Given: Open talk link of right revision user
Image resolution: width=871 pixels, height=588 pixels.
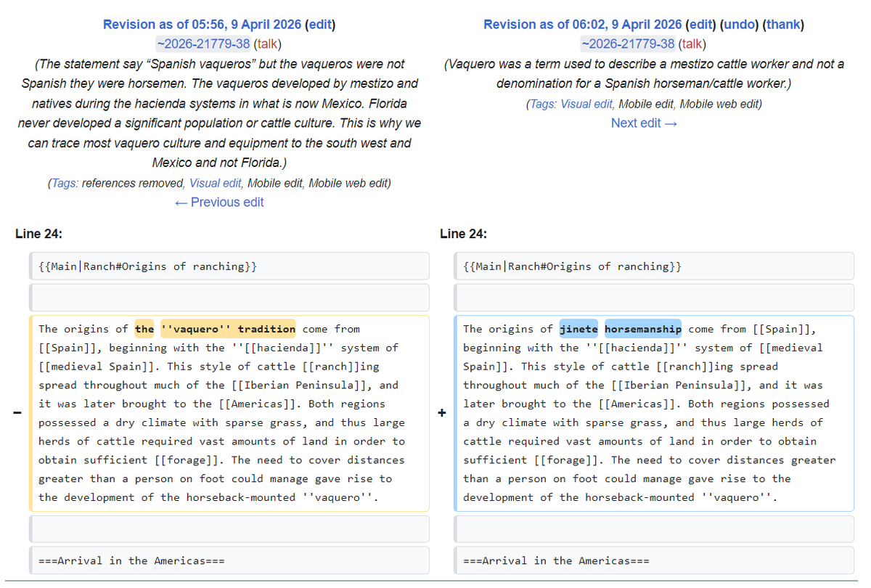Looking at the screenshot, I should click(692, 44).
